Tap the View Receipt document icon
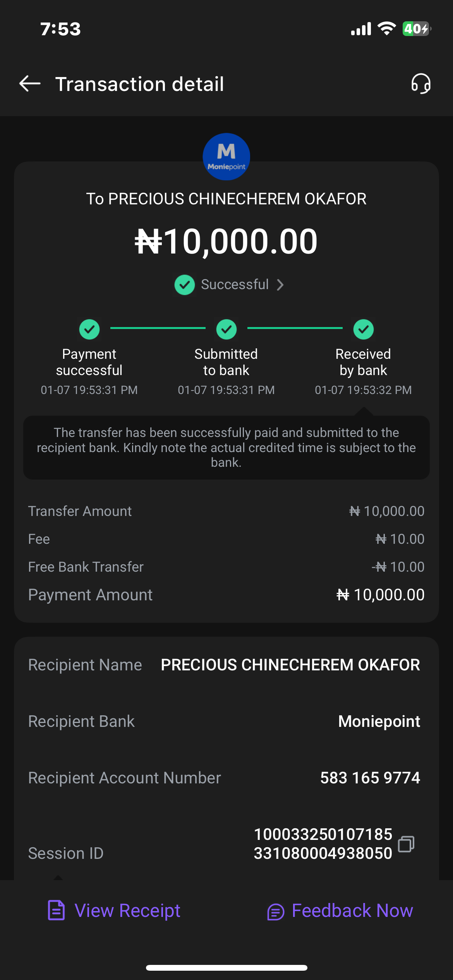453x980 pixels. 56,910
